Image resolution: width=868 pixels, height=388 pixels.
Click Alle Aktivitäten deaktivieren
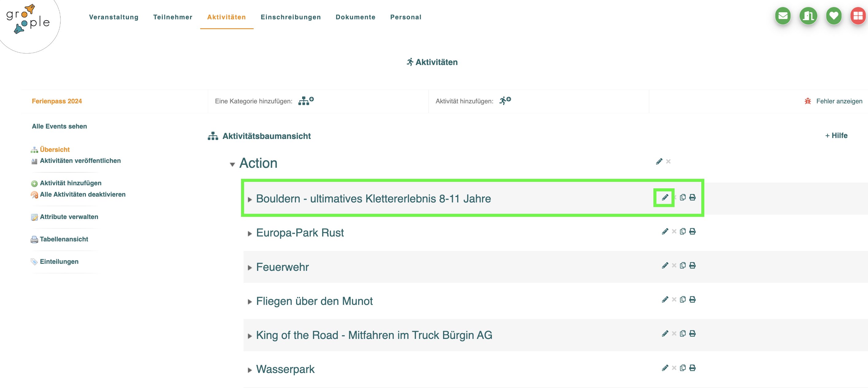click(83, 194)
